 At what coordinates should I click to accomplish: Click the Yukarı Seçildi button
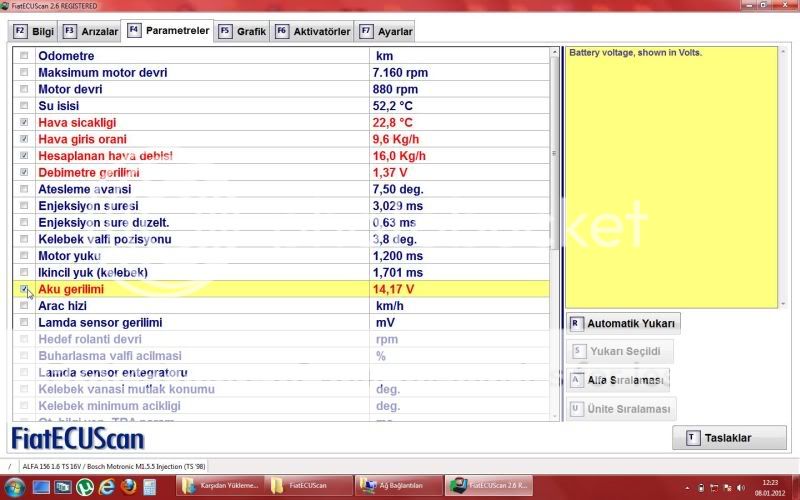click(620, 351)
